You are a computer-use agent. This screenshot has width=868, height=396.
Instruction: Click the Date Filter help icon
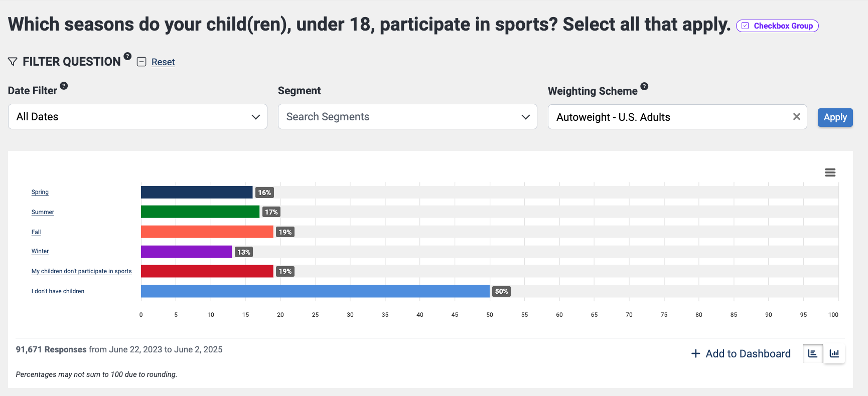(x=64, y=86)
